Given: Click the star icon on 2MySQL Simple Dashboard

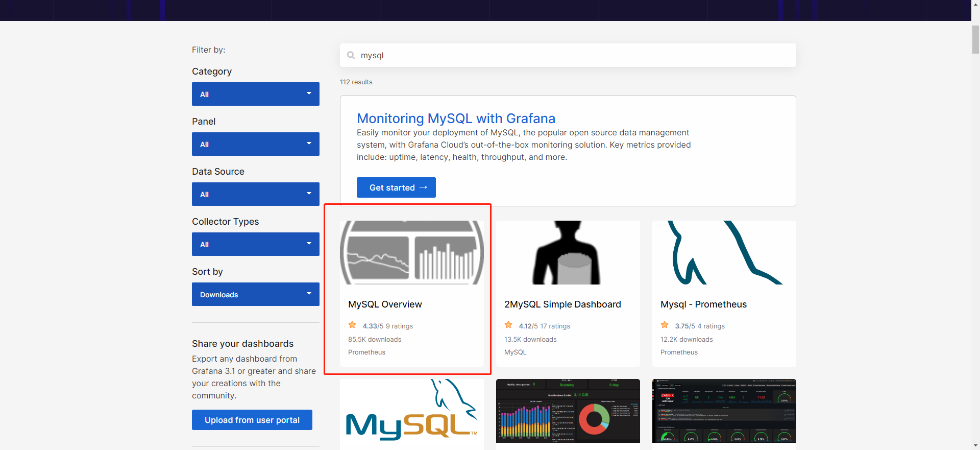Looking at the screenshot, I should click(508, 325).
